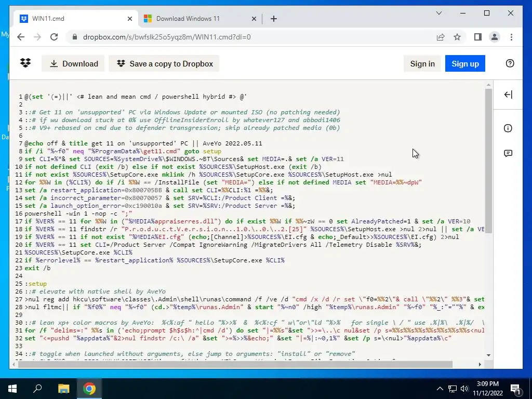Sign in to Dropbox
The height and width of the screenshot is (399, 532).
pyautogui.click(x=422, y=63)
